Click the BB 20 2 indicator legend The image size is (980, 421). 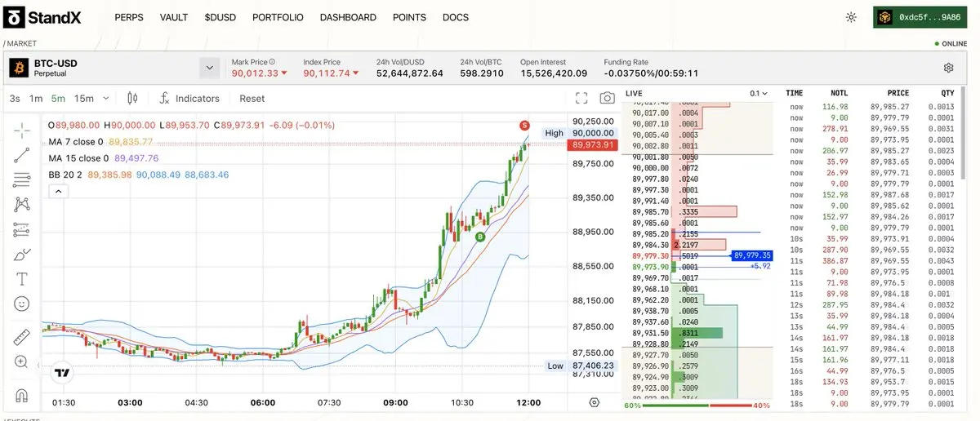(x=139, y=175)
